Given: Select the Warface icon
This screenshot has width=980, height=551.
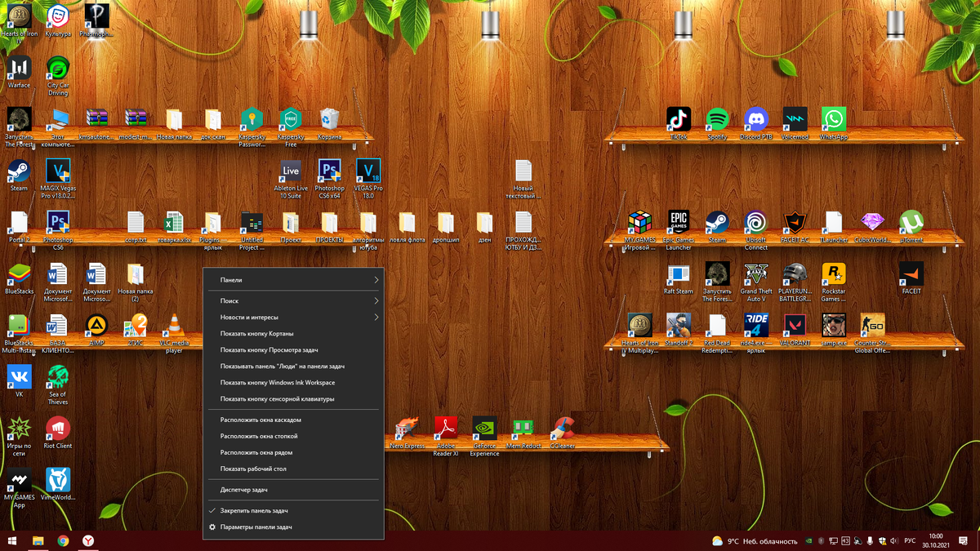Looking at the screenshot, I should pyautogui.click(x=19, y=73).
